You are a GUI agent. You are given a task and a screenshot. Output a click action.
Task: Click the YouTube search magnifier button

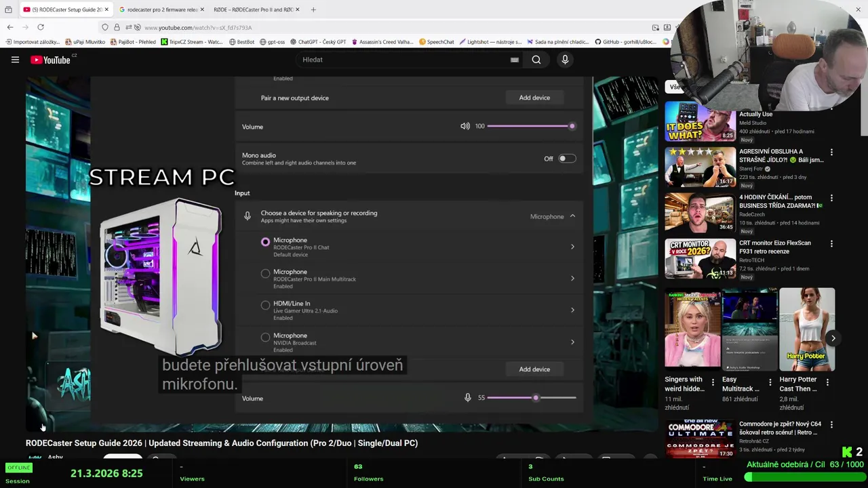tap(536, 60)
